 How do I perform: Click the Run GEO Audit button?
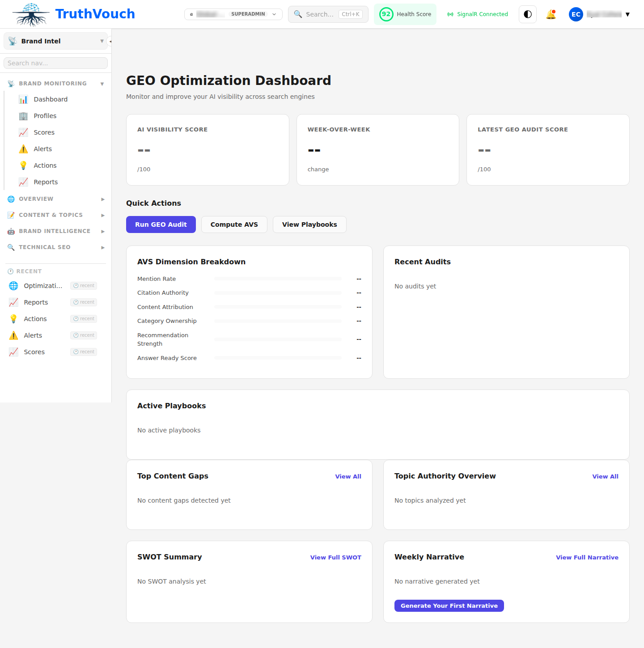[x=161, y=224]
